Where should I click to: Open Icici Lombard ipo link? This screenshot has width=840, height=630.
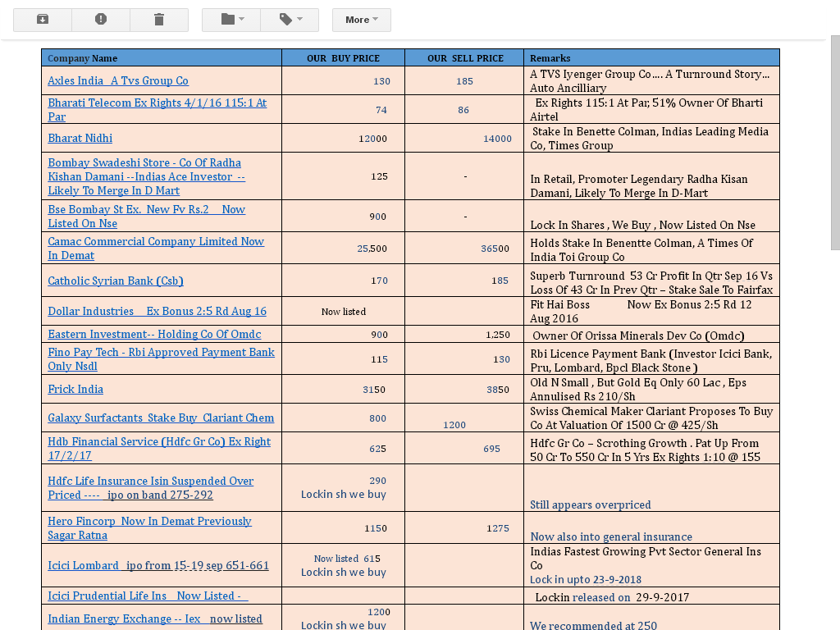[x=158, y=566]
